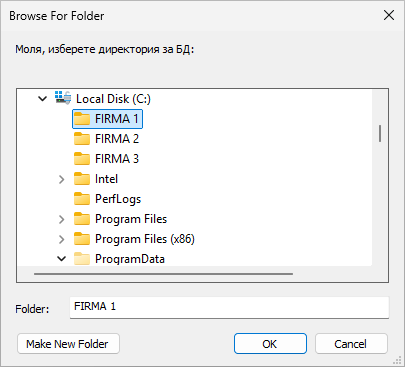The height and width of the screenshot is (367, 405).
Task: Confirm selection with the OK button
Action: 270,343
